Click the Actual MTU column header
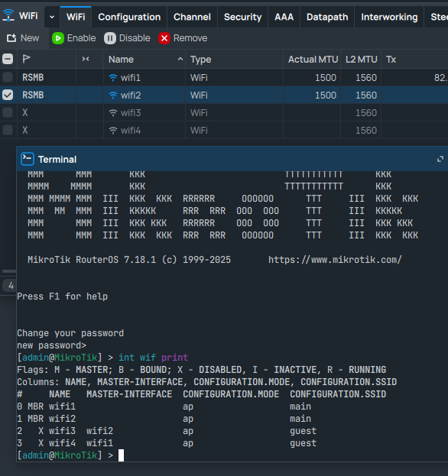The height and width of the screenshot is (476, 448). 313,59
